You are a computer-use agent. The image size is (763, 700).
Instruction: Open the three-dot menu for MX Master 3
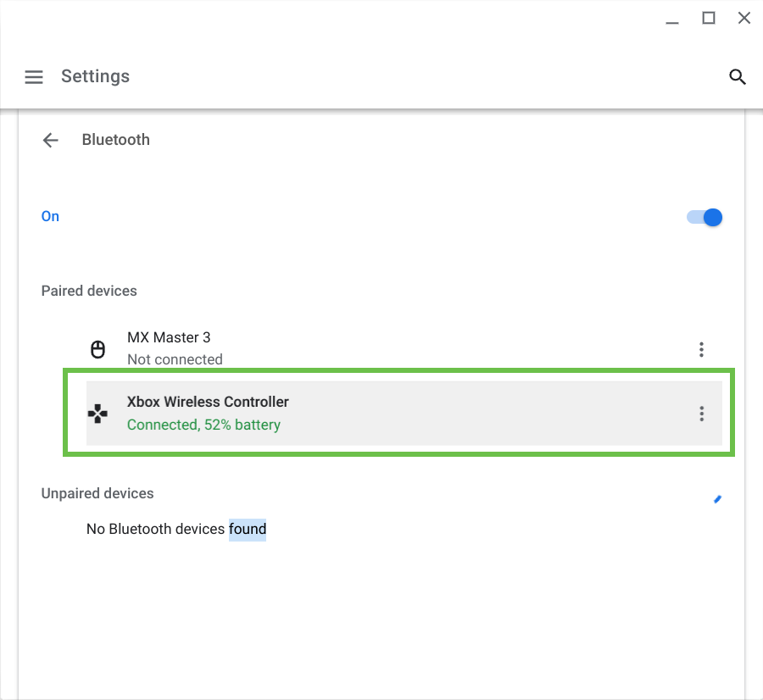[701, 348]
